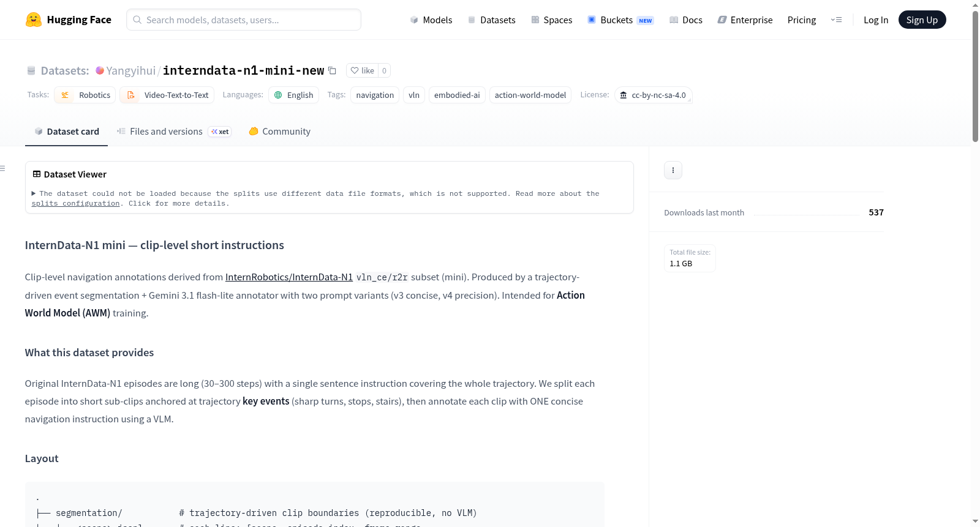Screen dimensions: 980x527
Task: Focus the search models, datasets, users field
Action: tap(244, 20)
